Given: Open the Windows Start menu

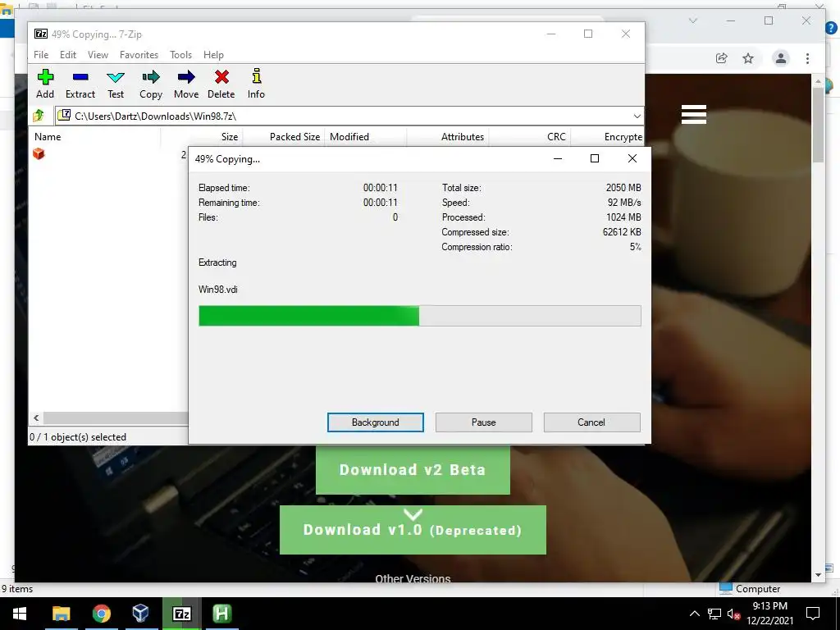Looking at the screenshot, I should tap(20, 614).
